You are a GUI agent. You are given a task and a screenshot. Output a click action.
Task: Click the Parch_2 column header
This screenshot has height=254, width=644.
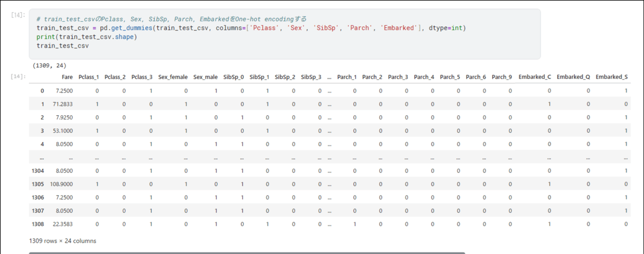click(x=372, y=77)
